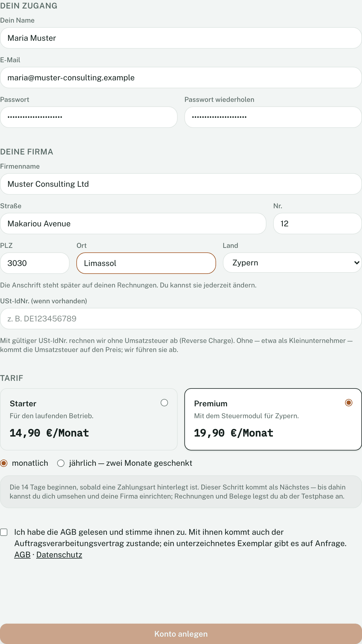
Task: Open the AGB link
Action: pos(22,555)
